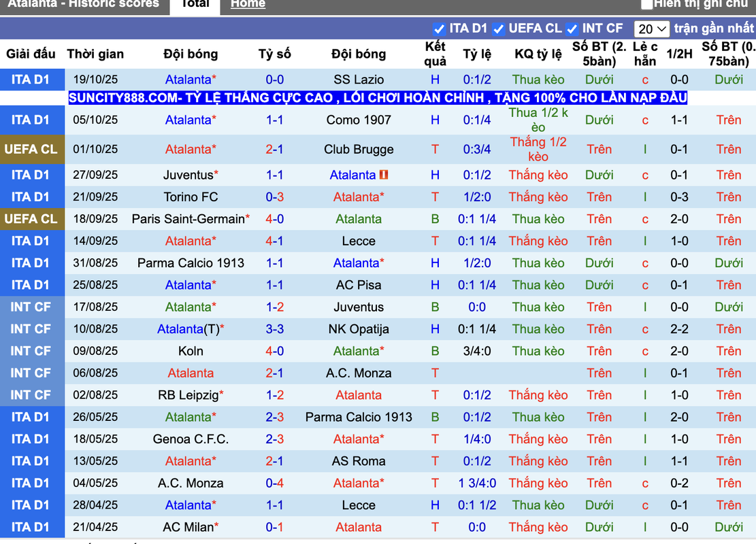The image size is (756, 544).
Task: Select half-time score 0-3 in Torino row
Action: tap(679, 197)
